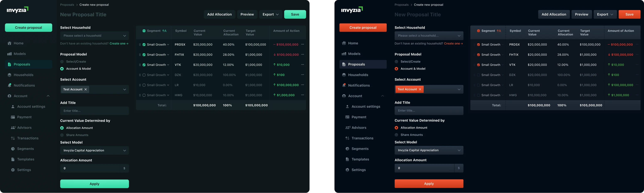This screenshot has height=193, width=644.
Task: Click the Notifications bell icon in the green-theme sidebar
Action: pyautogui.click(x=10, y=85)
